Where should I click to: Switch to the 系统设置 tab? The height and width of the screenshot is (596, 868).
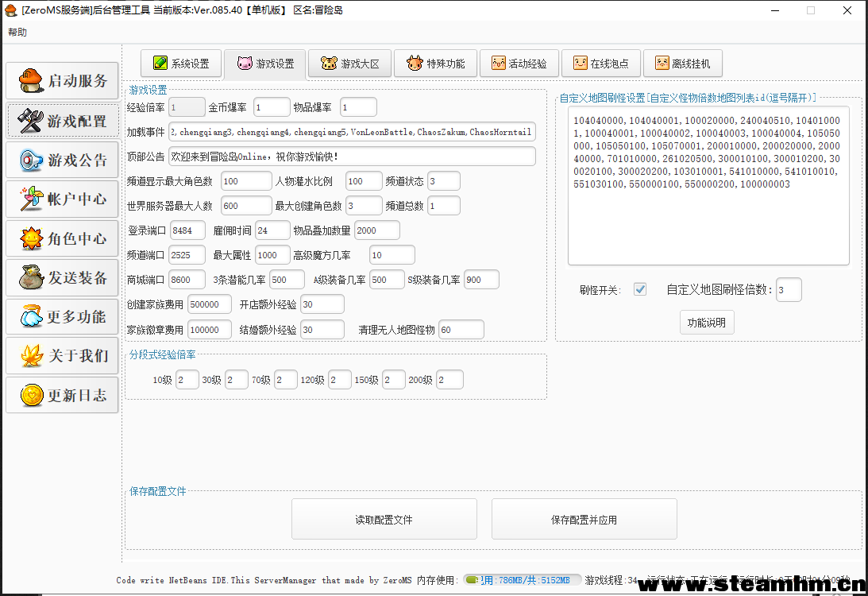(x=180, y=64)
